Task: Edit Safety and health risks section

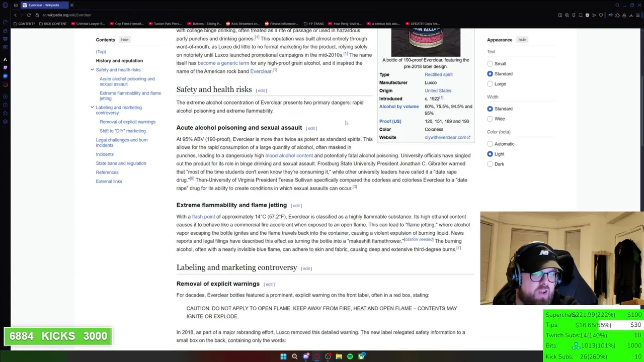Action: (x=261, y=90)
